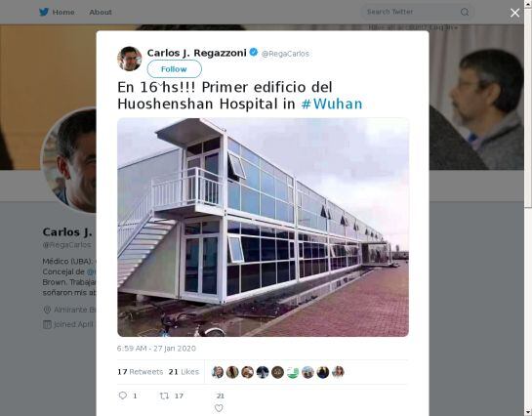
Task: Click the reply speech bubble icon
Action: pyautogui.click(x=123, y=395)
